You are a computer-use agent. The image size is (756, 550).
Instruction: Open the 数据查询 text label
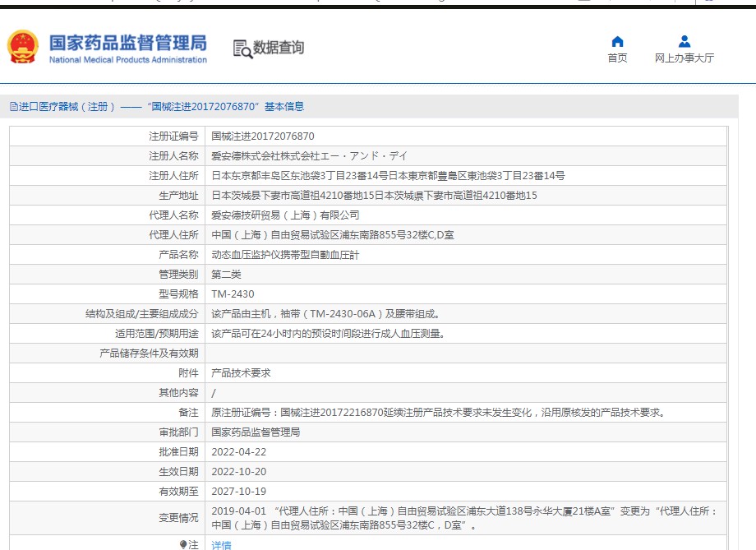pyautogui.click(x=279, y=48)
